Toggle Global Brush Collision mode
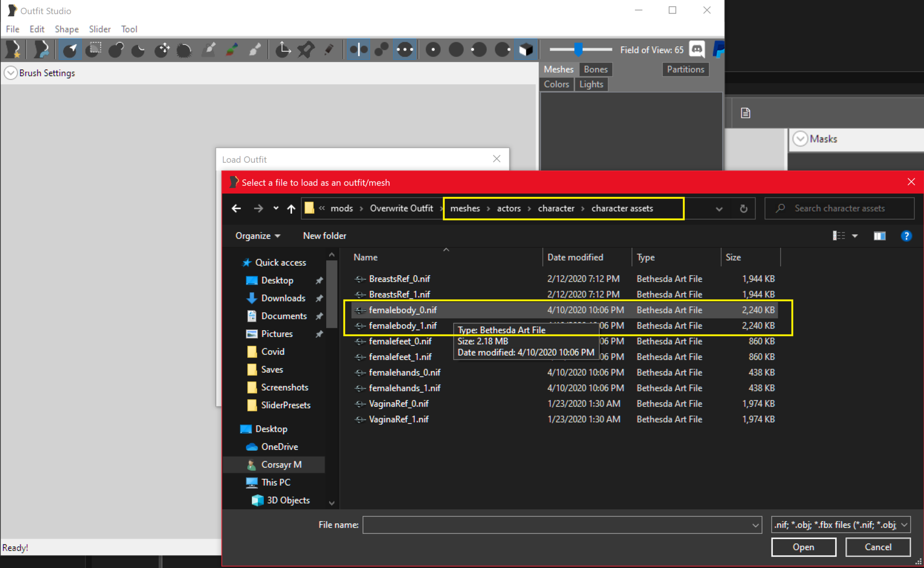This screenshot has height=568, width=924. coord(405,50)
